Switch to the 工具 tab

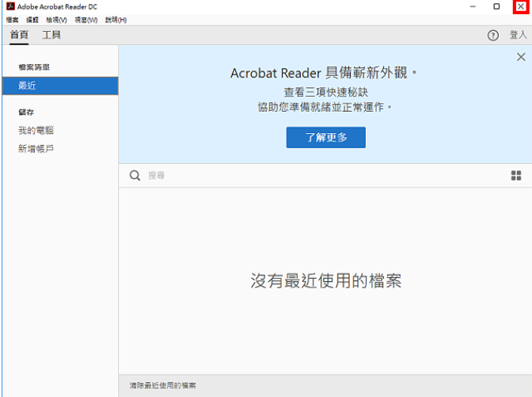pyautogui.click(x=51, y=35)
